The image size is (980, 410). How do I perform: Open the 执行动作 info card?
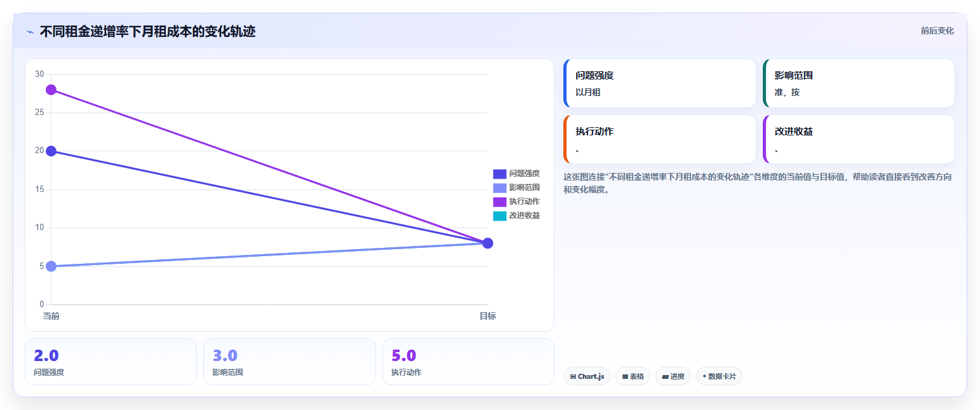click(x=659, y=139)
